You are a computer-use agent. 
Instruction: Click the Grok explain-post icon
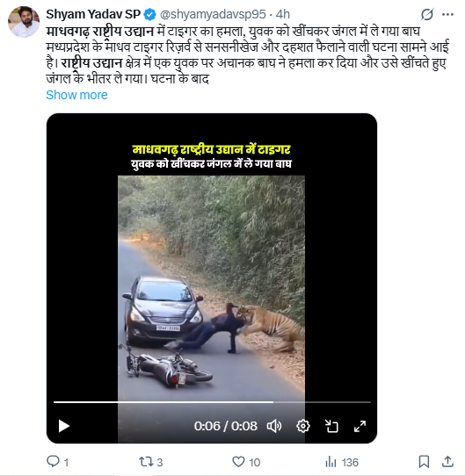tap(427, 14)
